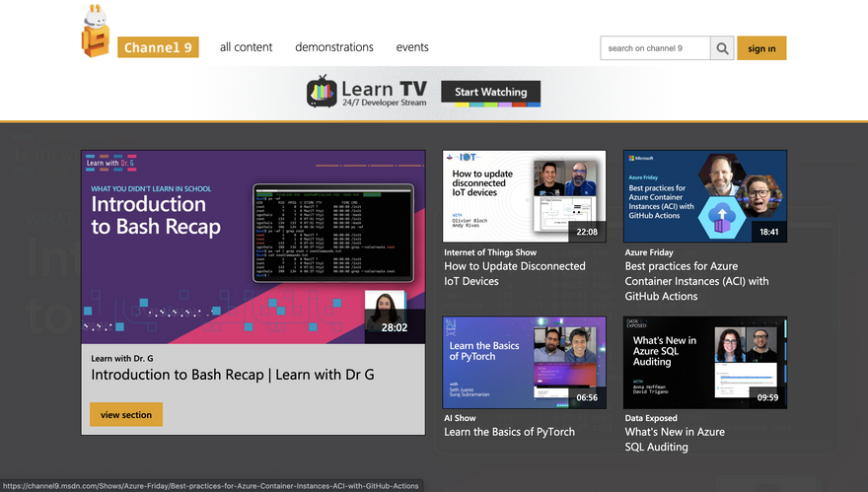Focus the search on channel 9 field

pyautogui.click(x=655, y=48)
